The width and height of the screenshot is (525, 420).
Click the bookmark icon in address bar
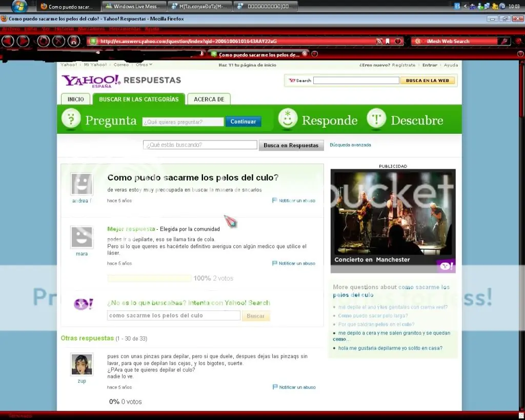pyautogui.click(x=388, y=41)
